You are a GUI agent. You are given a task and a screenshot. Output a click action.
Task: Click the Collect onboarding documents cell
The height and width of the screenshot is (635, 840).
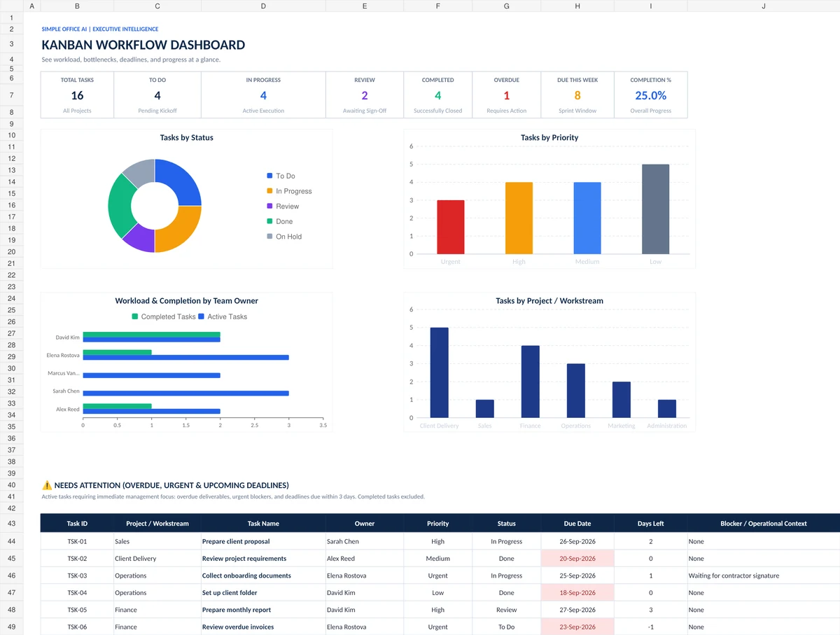point(263,575)
